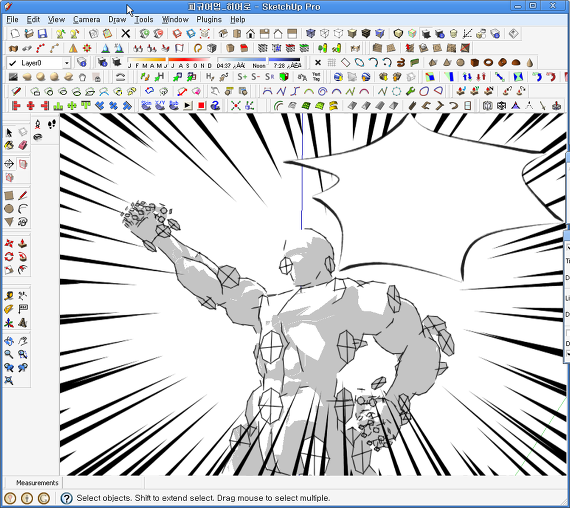570x508 pixels.
Task: Pick the Paint Bucket tool
Action: (x=9, y=145)
